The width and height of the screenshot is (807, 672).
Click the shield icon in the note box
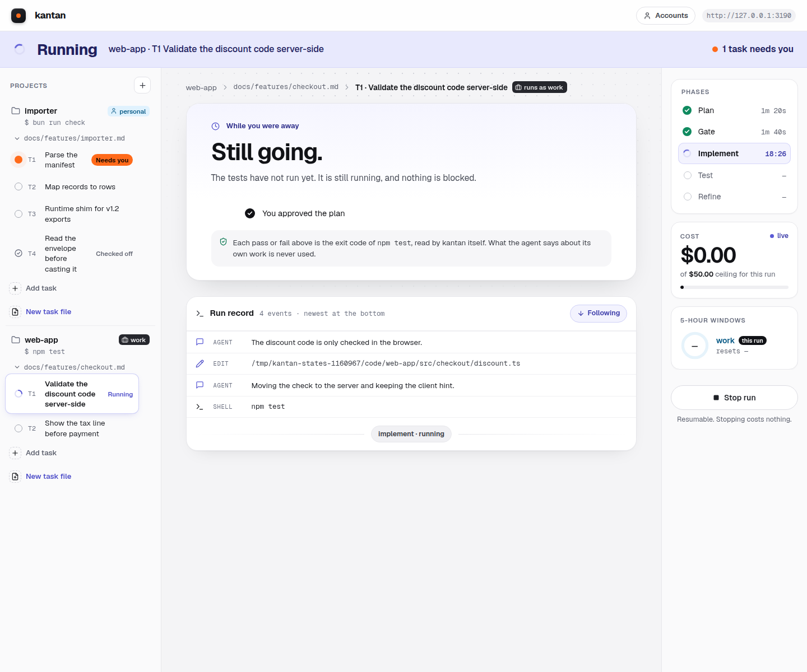[x=223, y=242]
